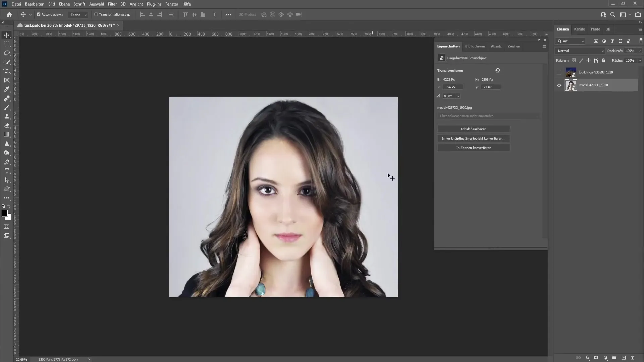
Task: Select the Clone Stamp tool
Action: pyautogui.click(x=7, y=116)
